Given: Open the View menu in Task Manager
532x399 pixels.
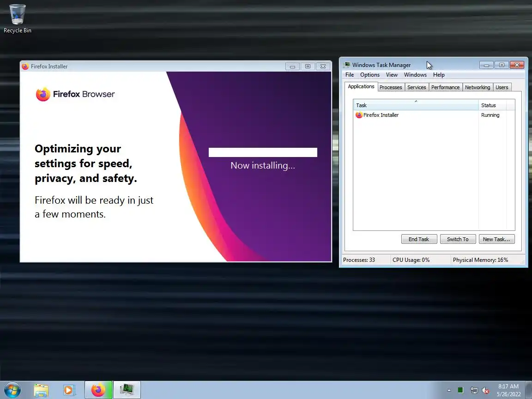Looking at the screenshot, I should pos(392,75).
